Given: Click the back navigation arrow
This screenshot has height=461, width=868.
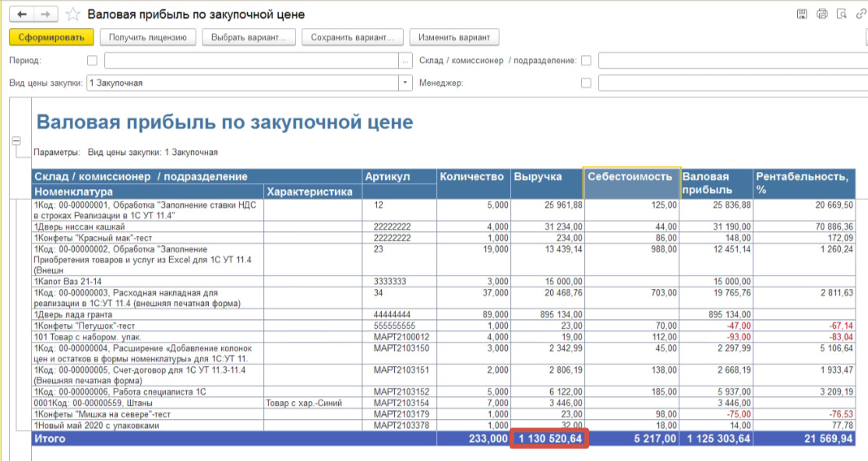Looking at the screenshot, I should point(22,15).
